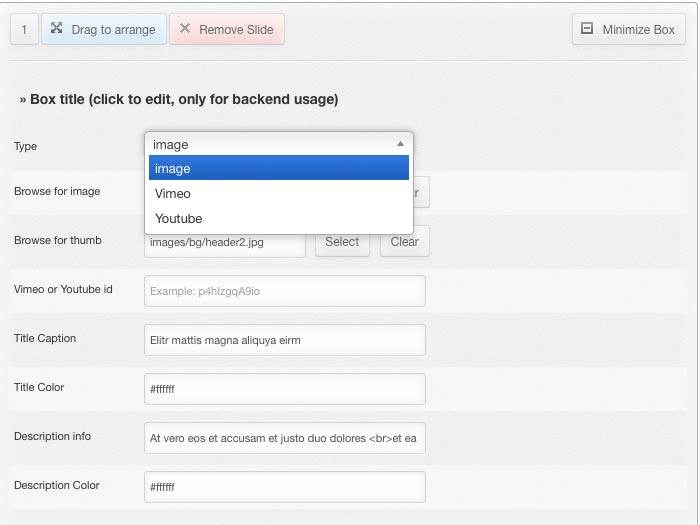Choose Vimeo from the Type list

coord(278,193)
